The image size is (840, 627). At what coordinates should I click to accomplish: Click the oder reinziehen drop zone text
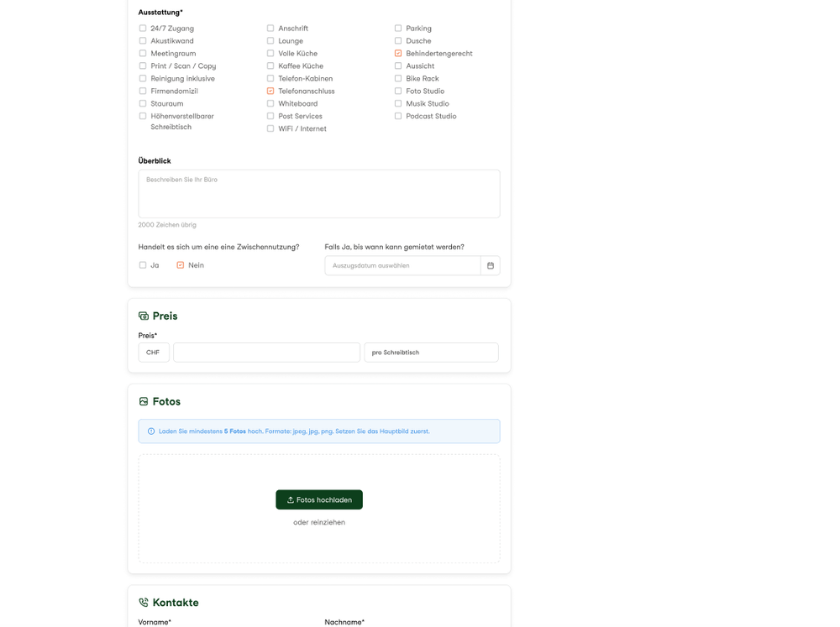pos(319,522)
